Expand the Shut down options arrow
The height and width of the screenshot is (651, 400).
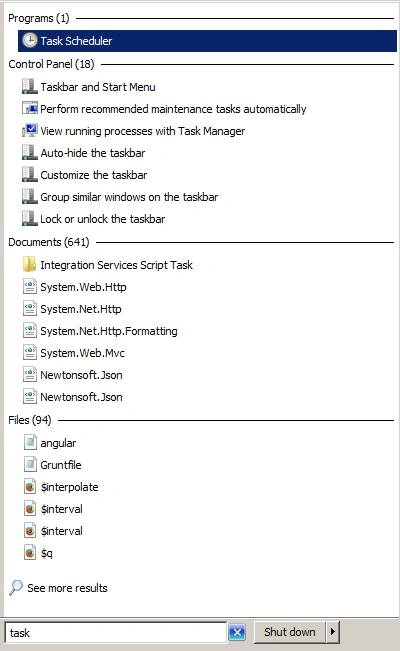(x=333, y=632)
